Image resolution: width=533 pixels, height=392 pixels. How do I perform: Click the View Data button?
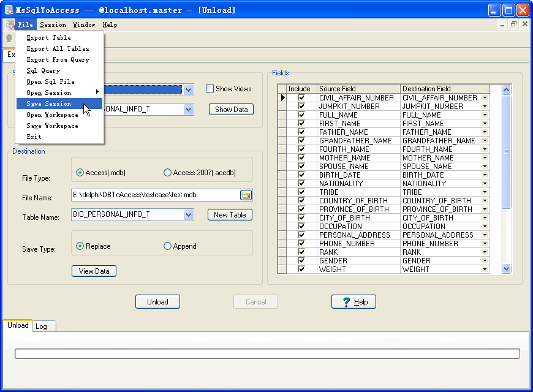(x=94, y=271)
